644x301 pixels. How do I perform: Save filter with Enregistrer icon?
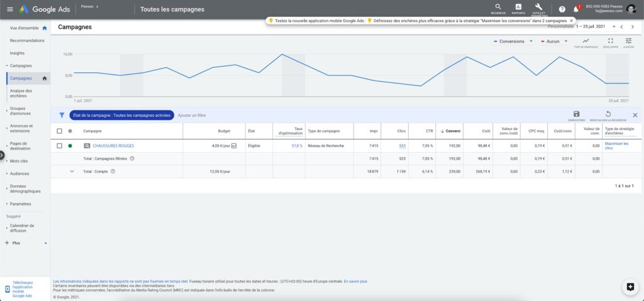pos(576,116)
